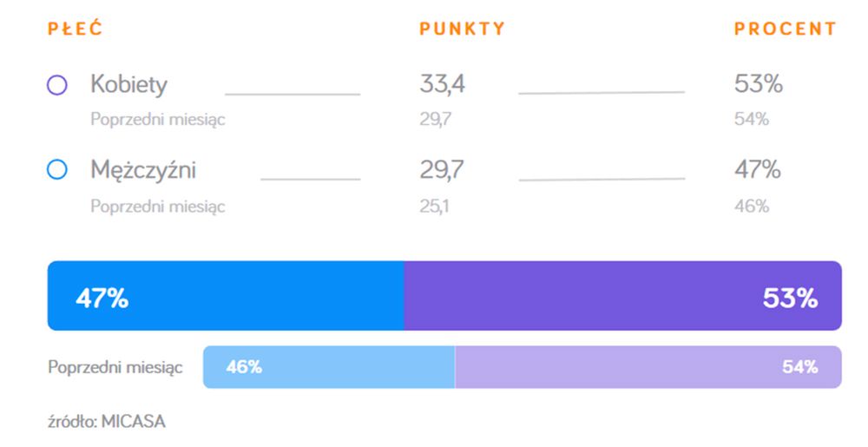
Task: Select the PROCENT column header
Action: click(x=785, y=29)
